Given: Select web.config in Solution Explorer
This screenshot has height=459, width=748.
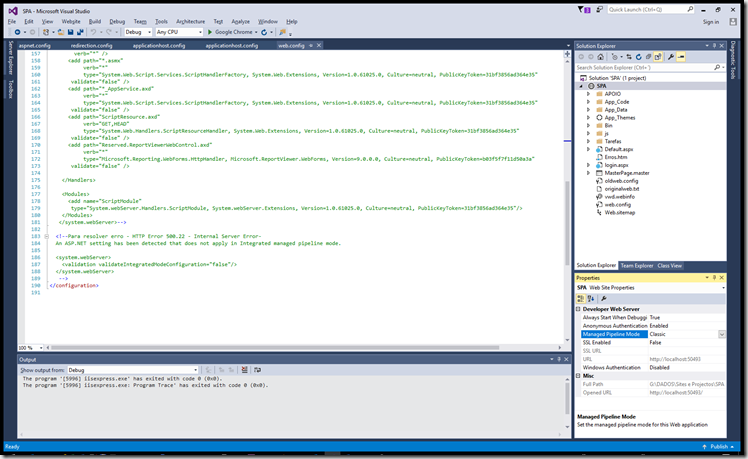Looking at the screenshot, I should [x=617, y=205].
